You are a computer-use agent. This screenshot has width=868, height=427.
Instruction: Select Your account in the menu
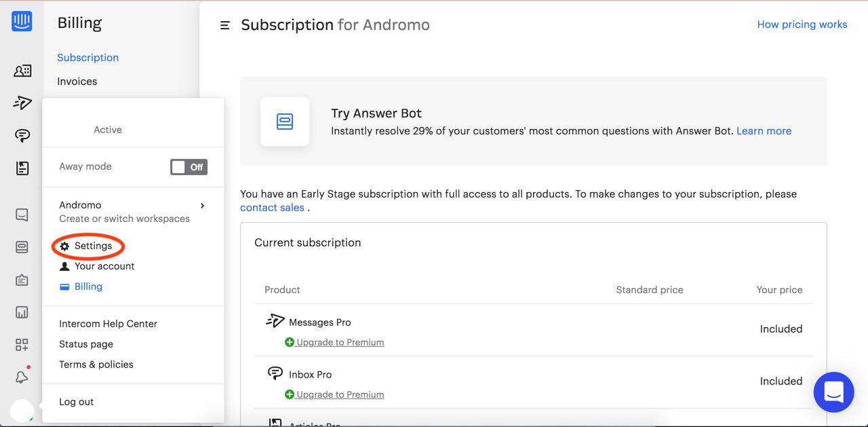(104, 266)
